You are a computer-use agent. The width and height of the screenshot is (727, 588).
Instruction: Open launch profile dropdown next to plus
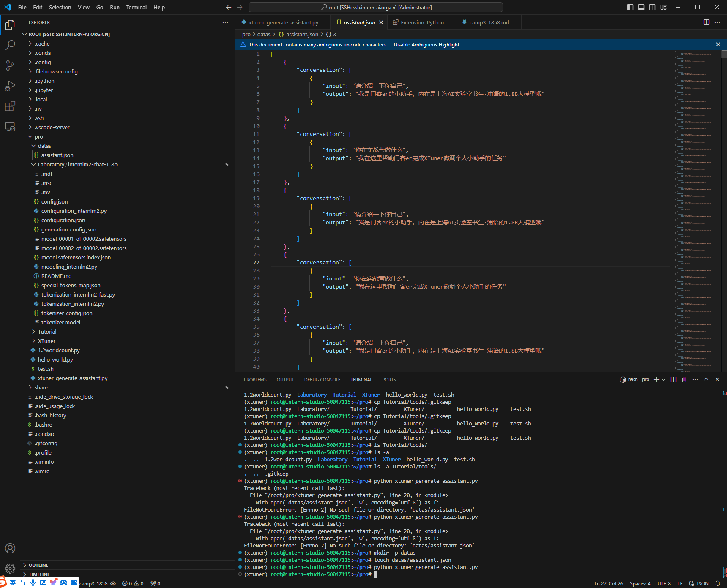tap(664, 379)
